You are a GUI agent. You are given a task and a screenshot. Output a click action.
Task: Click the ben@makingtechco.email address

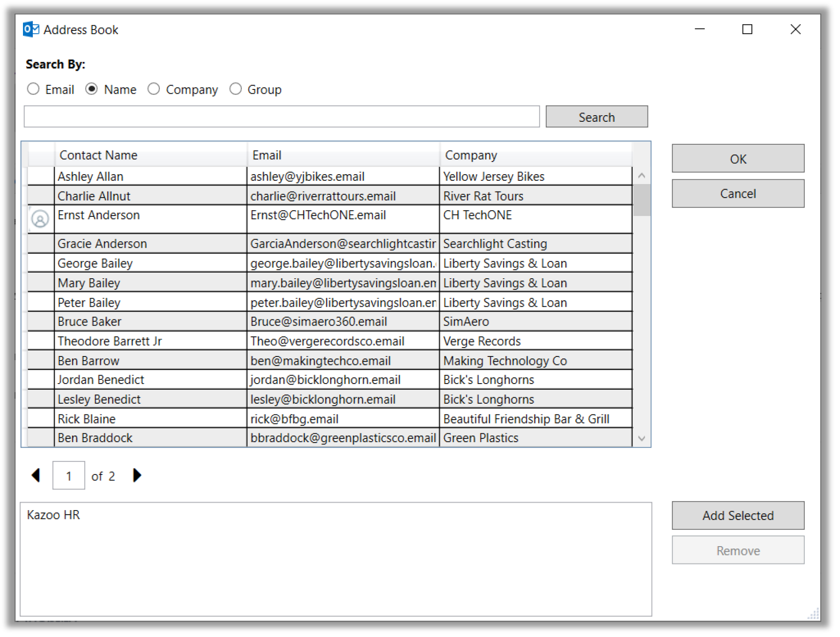pyautogui.click(x=320, y=361)
